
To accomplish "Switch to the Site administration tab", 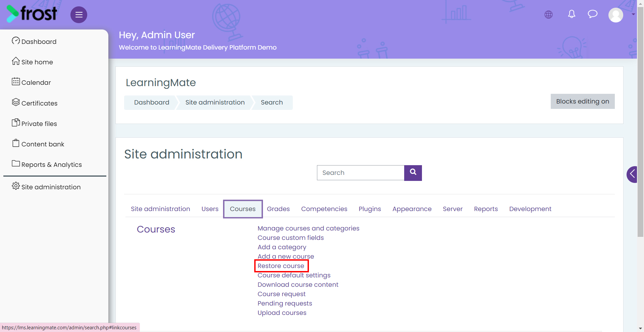I will click(160, 209).
